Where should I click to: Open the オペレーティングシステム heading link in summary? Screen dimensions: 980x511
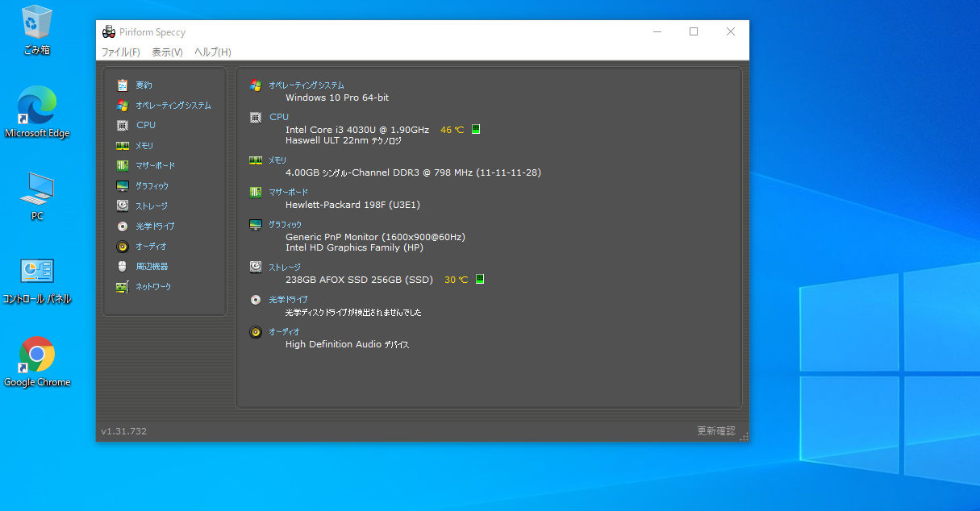click(x=307, y=85)
